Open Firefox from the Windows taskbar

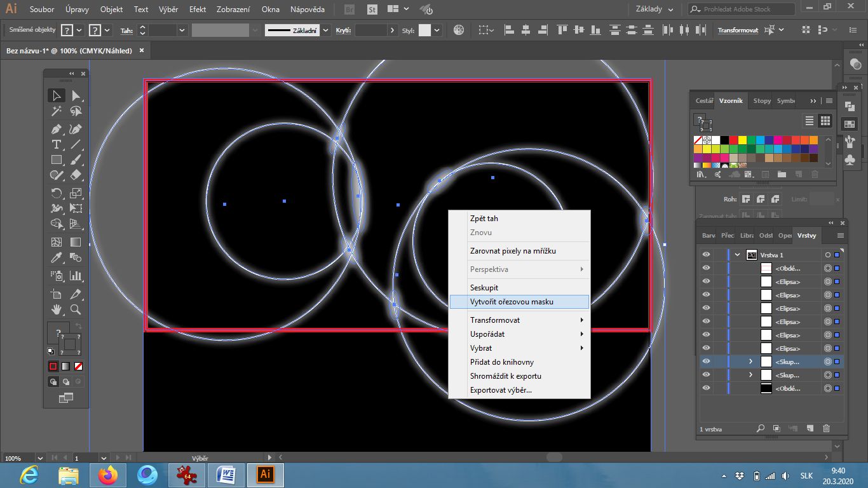click(108, 475)
